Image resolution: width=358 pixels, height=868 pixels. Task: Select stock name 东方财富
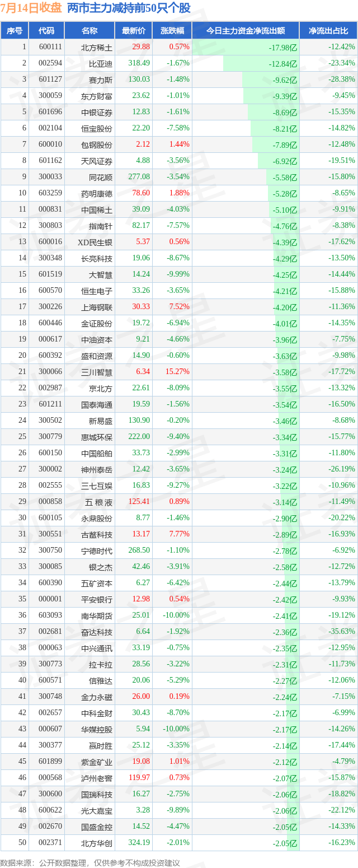[x=97, y=96]
